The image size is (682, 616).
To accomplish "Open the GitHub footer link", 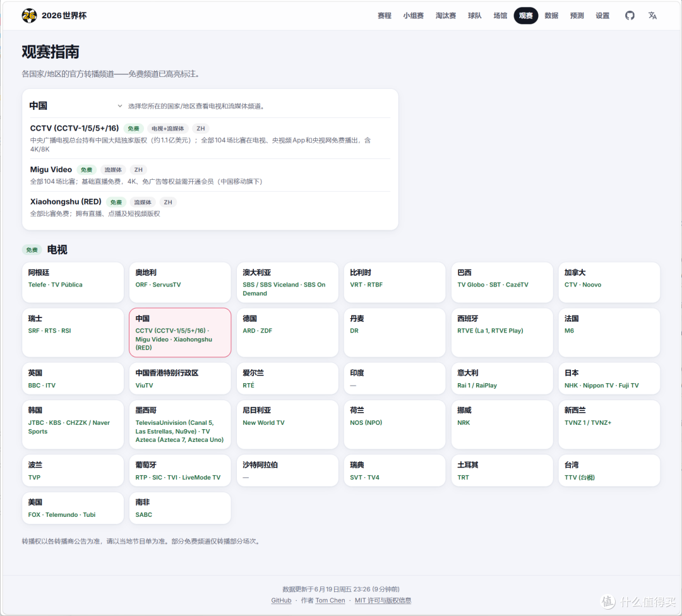I will coord(281,600).
